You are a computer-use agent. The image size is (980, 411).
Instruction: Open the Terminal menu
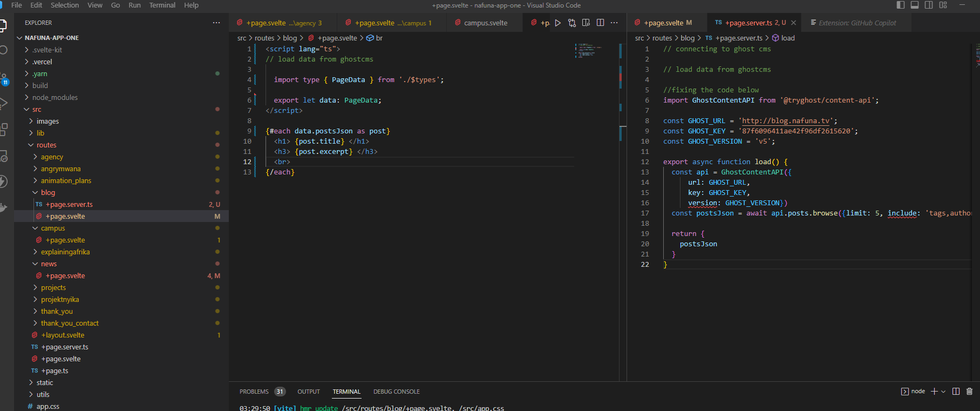click(x=162, y=5)
